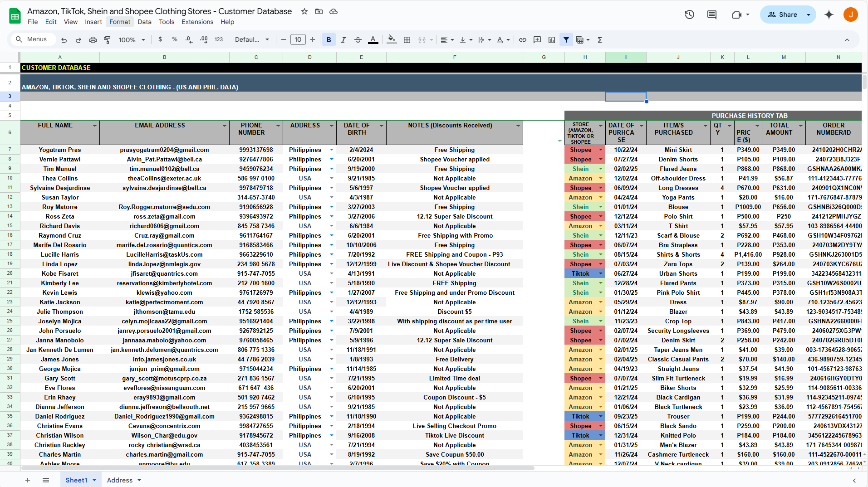
Task: Insert link icon in toolbar
Action: pyautogui.click(x=523, y=40)
